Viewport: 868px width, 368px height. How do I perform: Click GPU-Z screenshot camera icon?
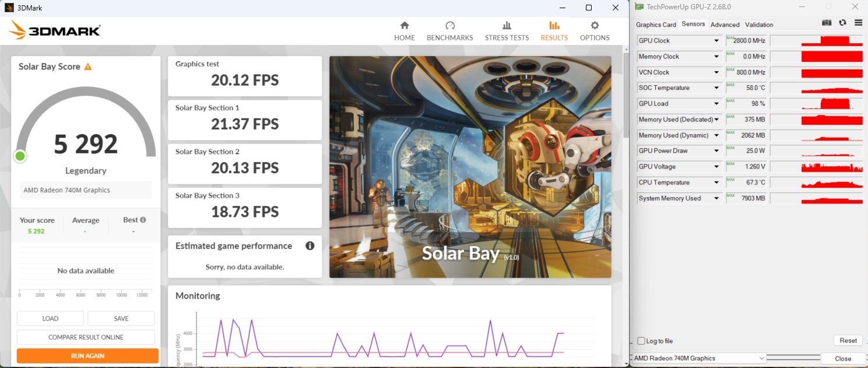(x=827, y=23)
